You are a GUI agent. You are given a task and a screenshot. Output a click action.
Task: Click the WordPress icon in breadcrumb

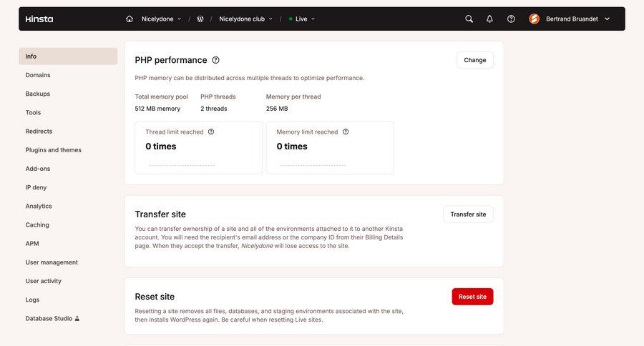pos(200,19)
